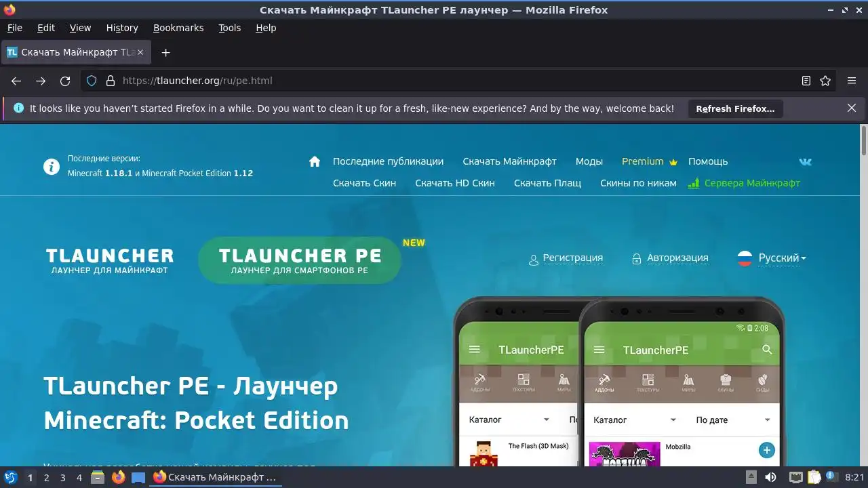The width and height of the screenshot is (868, 488).
Task: Open the Скачать Плащ link
Action: pyautogui.click(x=547, y=183)
